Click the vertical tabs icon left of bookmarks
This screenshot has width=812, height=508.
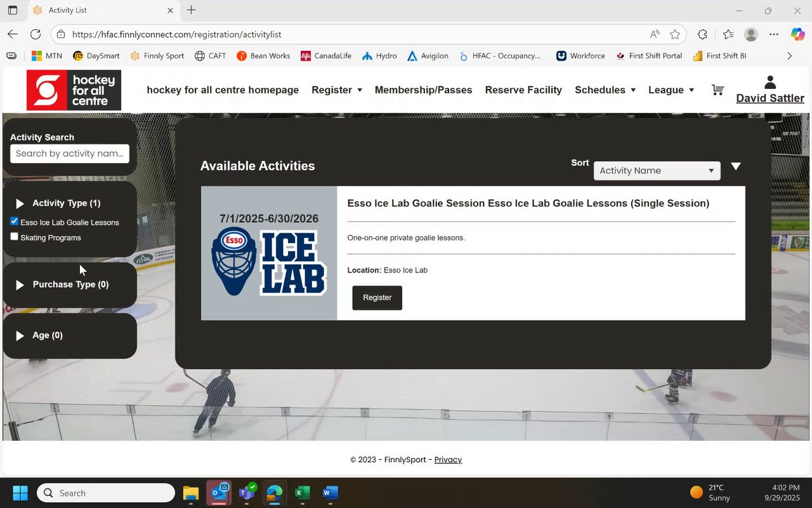tap(11, 56)
